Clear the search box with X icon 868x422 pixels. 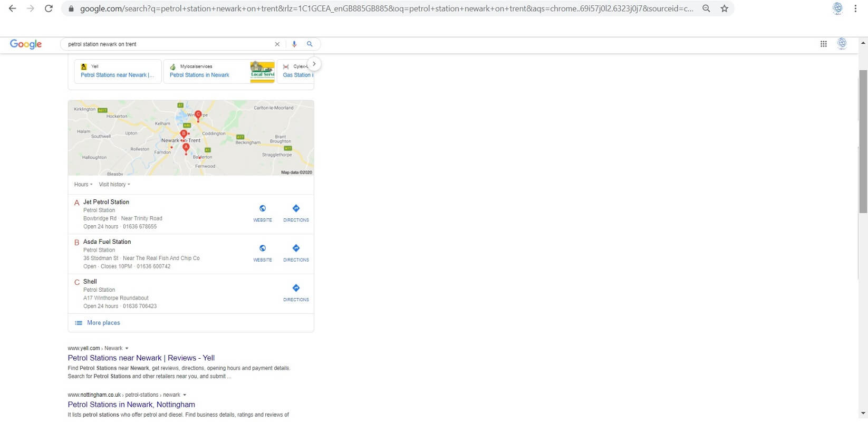coord(277,44)
